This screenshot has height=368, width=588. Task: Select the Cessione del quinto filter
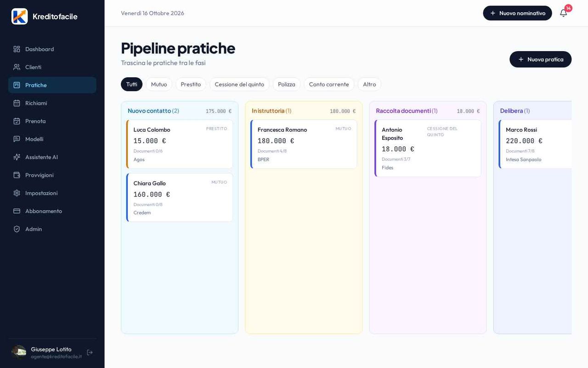(239, 84)
